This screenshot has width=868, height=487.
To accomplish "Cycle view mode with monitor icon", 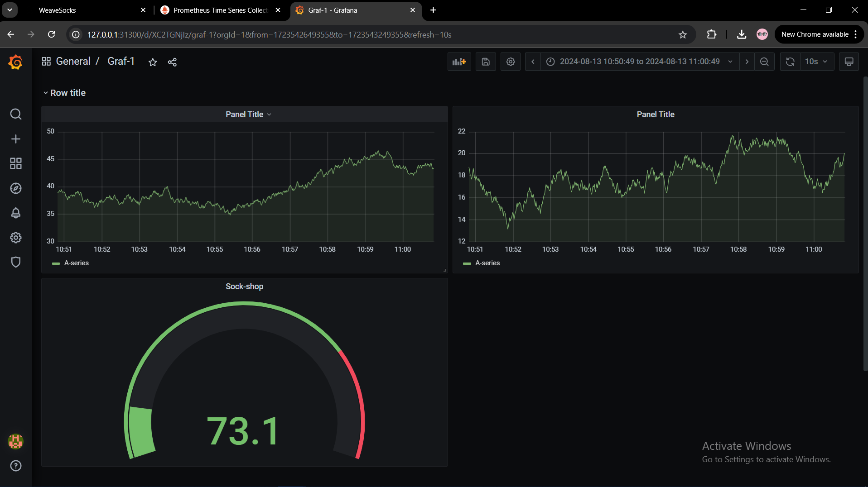I will point(849,62).
